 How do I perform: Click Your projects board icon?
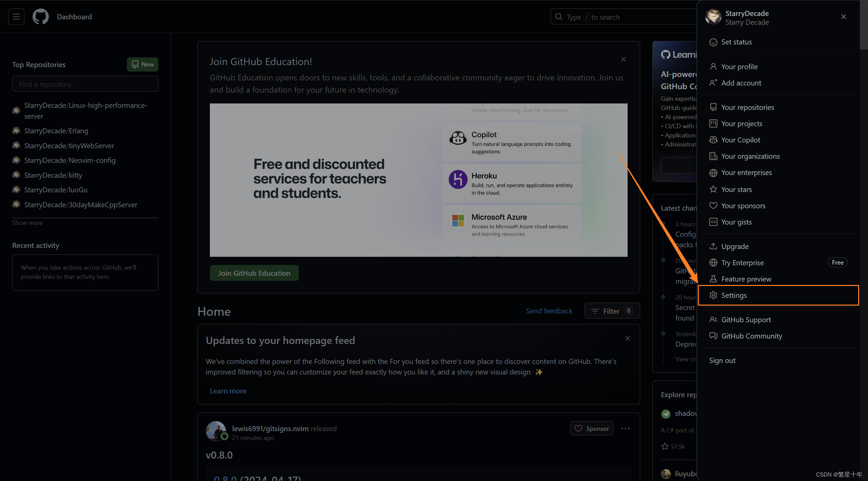(713, 123)
